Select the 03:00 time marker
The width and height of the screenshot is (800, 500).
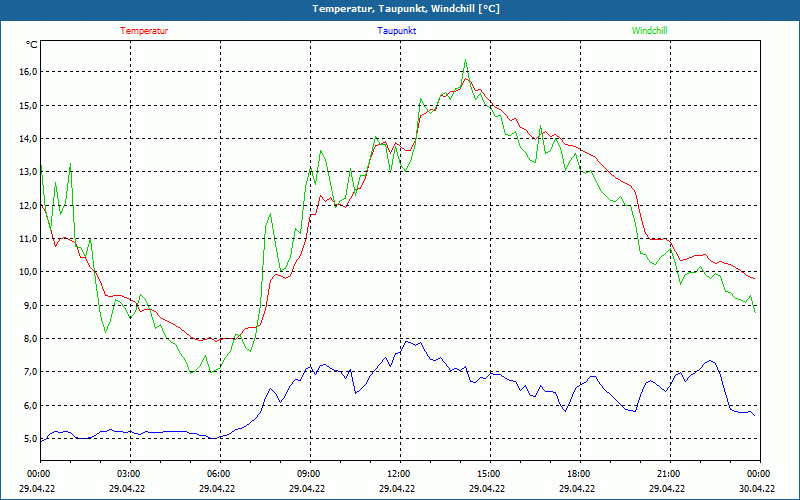coord(129,474)
